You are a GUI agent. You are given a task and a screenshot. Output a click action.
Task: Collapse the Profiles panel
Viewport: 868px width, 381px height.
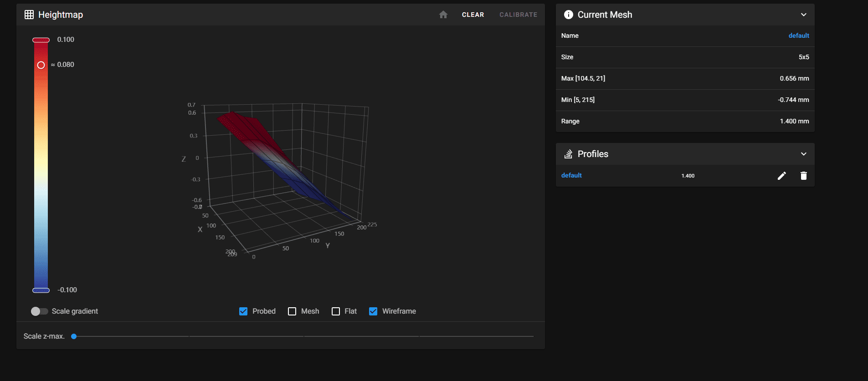[804, 154]
